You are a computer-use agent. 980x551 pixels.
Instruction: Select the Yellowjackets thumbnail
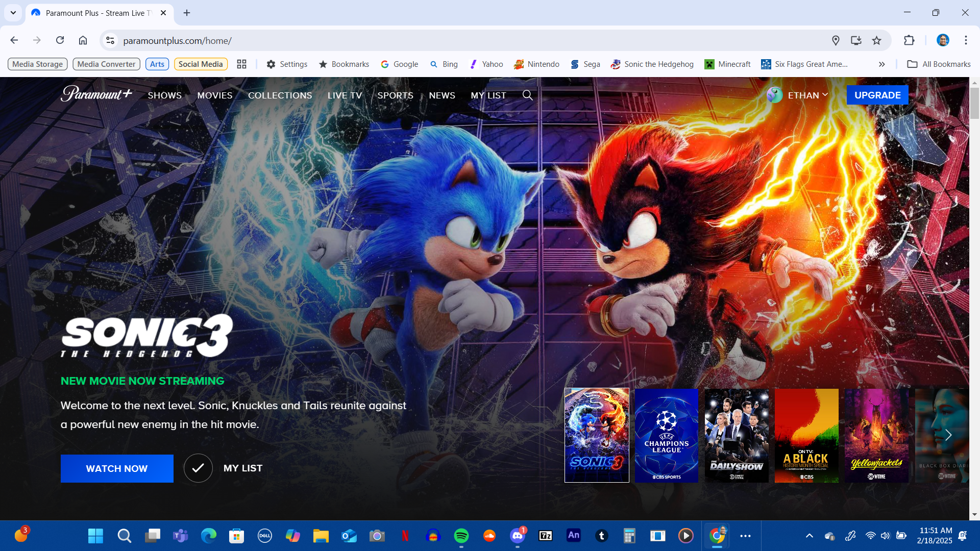coord(876,435)
